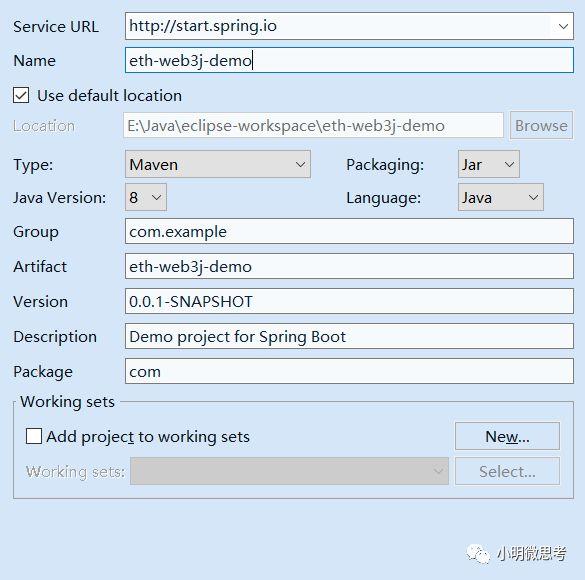Open the Language Java combo box
Image resolution: width=585 pixels, height=580 pixels.
pyautogui.click(x=500, y=197)
